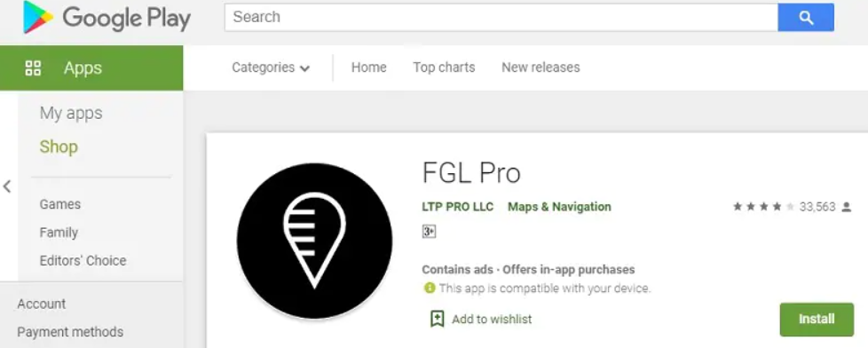This screenshot has width=868, height=348.
Task: Open the Top charts tab
Action: tap(444, 67)
